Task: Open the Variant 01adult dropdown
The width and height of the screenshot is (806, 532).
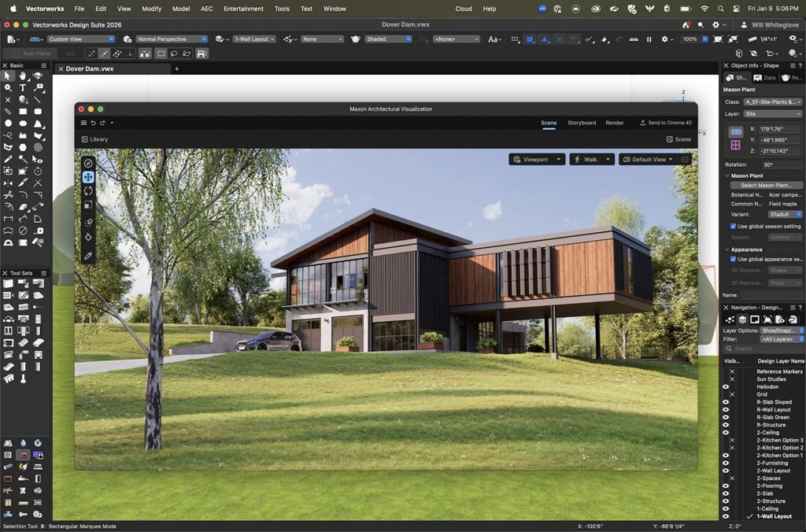Action: point(785,214)
